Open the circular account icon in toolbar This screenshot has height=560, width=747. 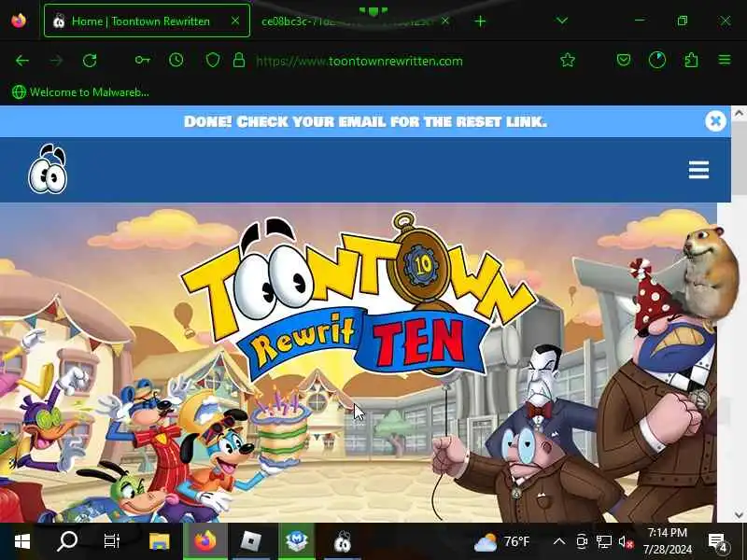coord(657,60)
